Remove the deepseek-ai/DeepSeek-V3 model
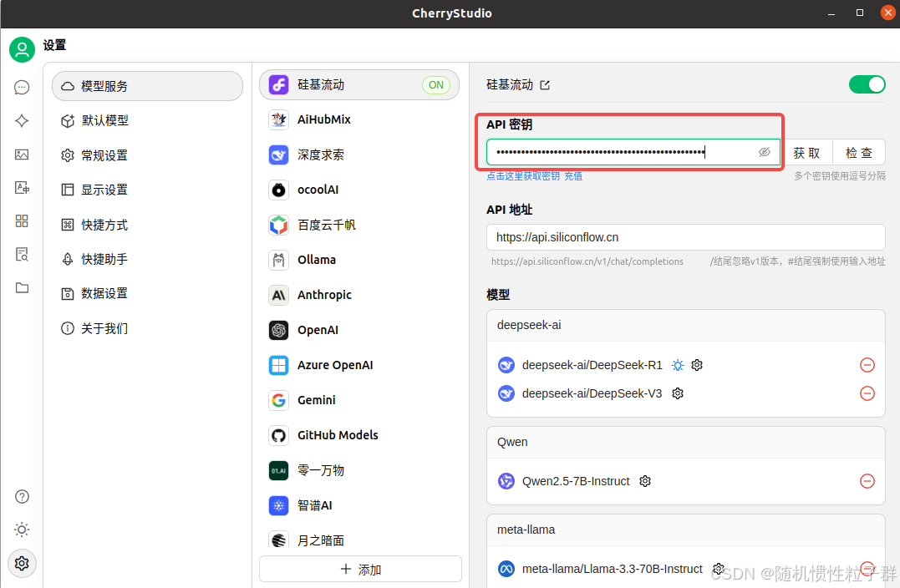This screenshot has height=588, width=900. click(x=867, y=393)
